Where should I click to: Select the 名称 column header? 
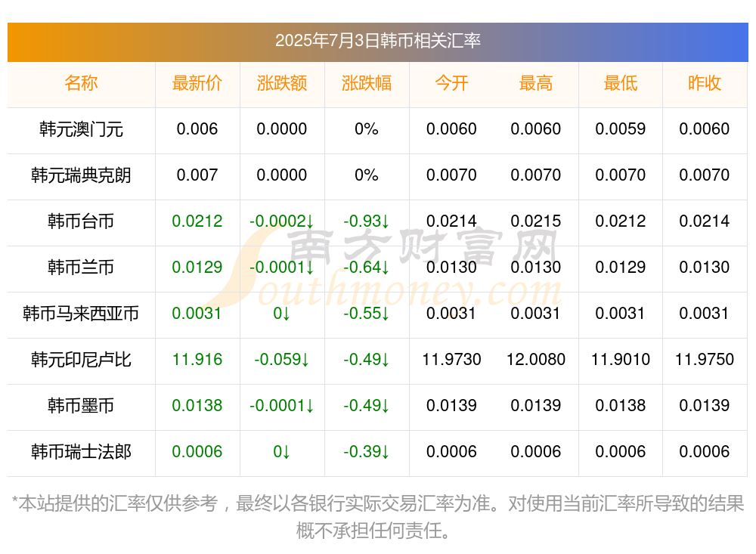click(81, 83)
